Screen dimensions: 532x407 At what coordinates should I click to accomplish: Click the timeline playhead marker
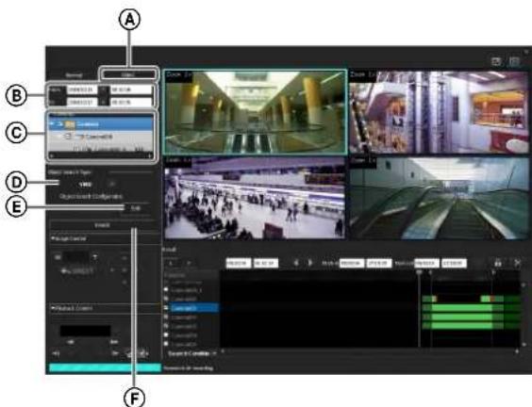[420, 272]
